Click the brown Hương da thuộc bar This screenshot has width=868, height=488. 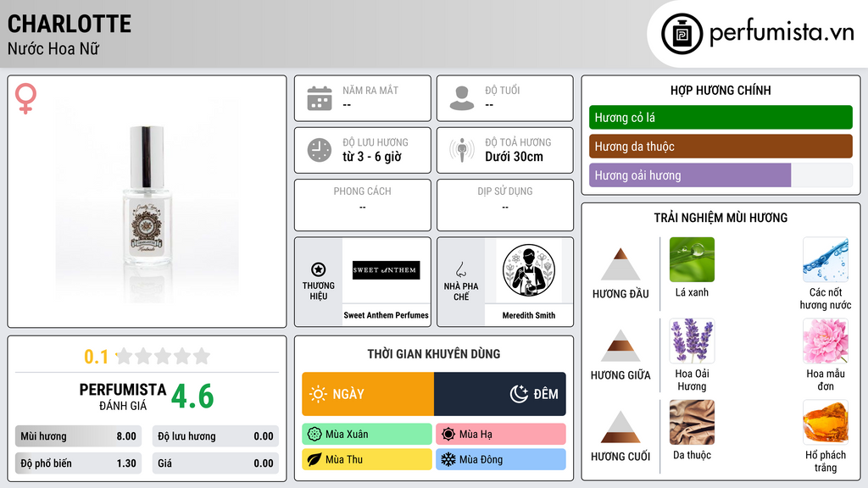pyautogui.click(x=721, y=146)
